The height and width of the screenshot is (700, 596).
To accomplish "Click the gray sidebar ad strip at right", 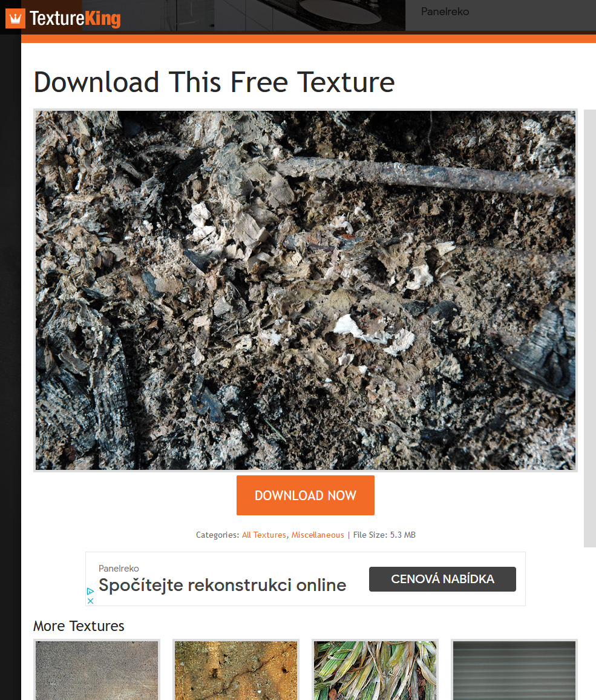I will [x=590, y=328].
